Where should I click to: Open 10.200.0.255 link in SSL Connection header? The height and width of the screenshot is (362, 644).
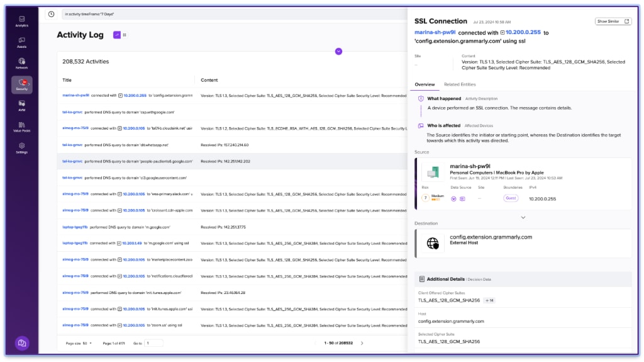523,33
